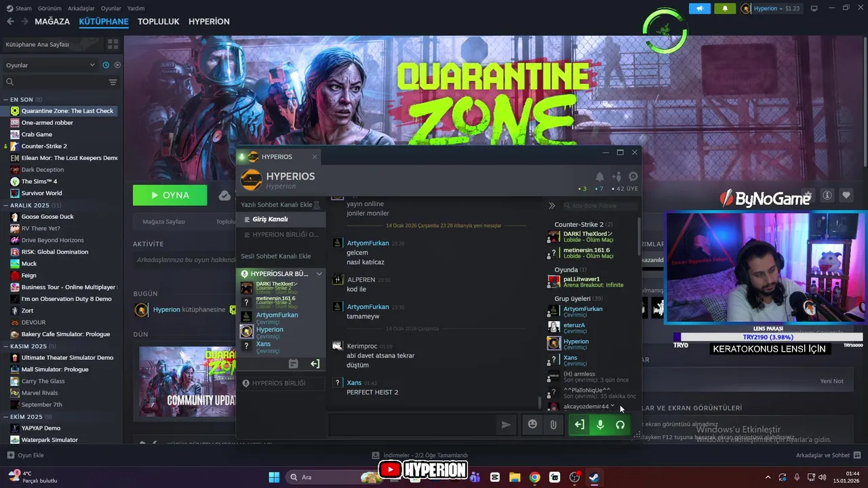Collapse member list double-arrow icon

coord(552,205)
